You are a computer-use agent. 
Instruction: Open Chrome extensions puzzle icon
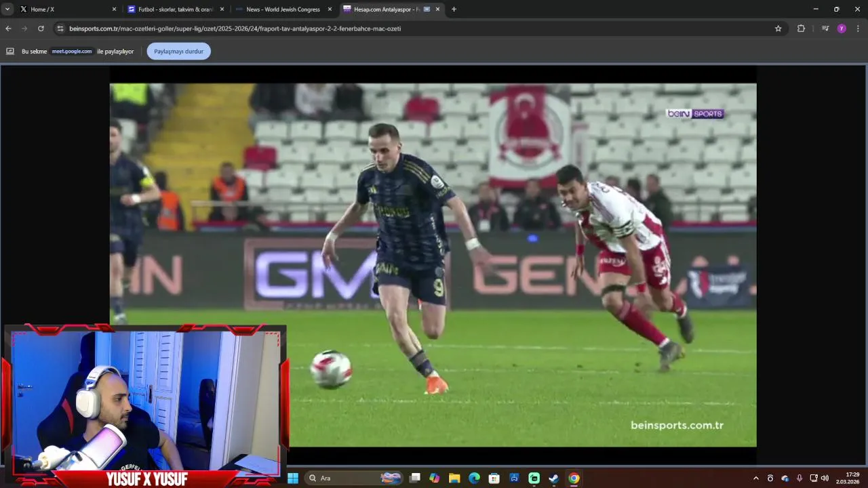click(x=801, y=28)
